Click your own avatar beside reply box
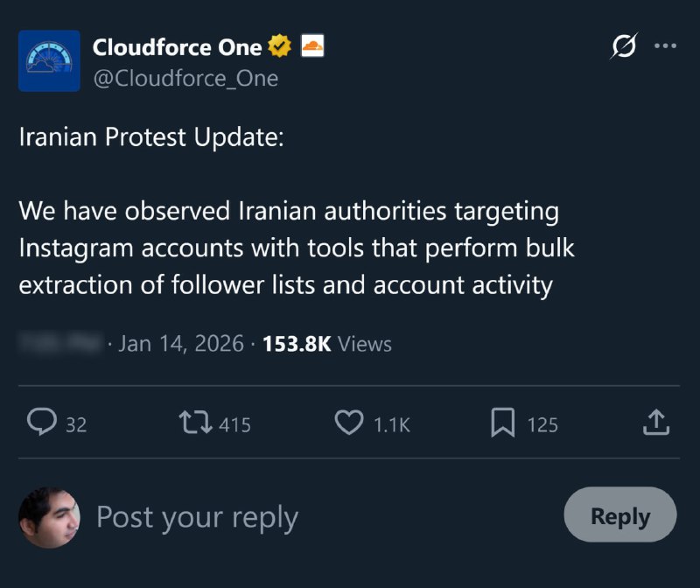700x588 pixels. (49, 517)
